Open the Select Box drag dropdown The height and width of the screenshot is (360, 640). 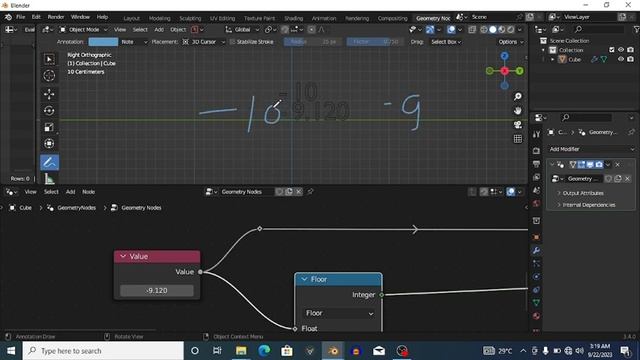[x=446, y=42]
